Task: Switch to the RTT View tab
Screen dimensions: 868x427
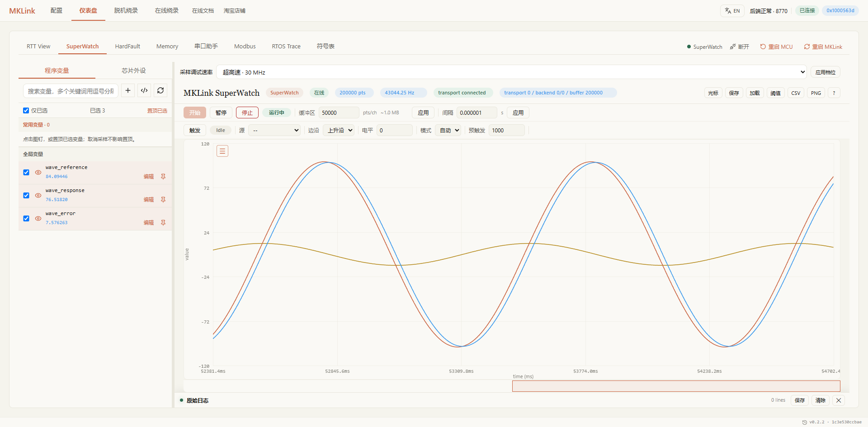Action: pyautogui.click(x=38, y=47)
